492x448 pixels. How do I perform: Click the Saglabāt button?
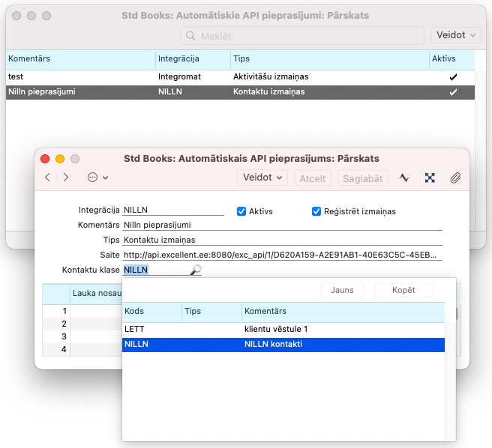tap(364, 178)
